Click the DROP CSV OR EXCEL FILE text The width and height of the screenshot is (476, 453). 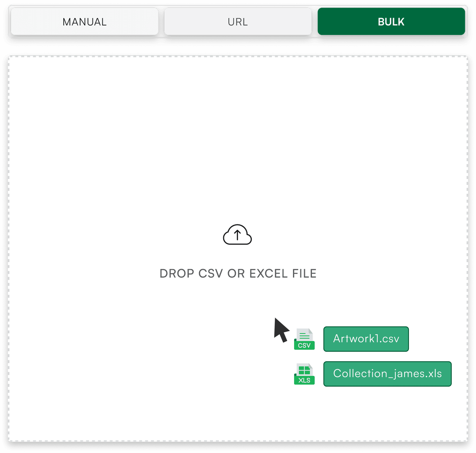tap(238, 274)
